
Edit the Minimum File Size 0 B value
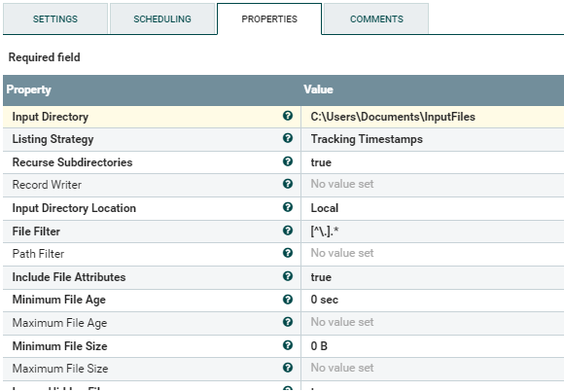(x=433, y=346)
